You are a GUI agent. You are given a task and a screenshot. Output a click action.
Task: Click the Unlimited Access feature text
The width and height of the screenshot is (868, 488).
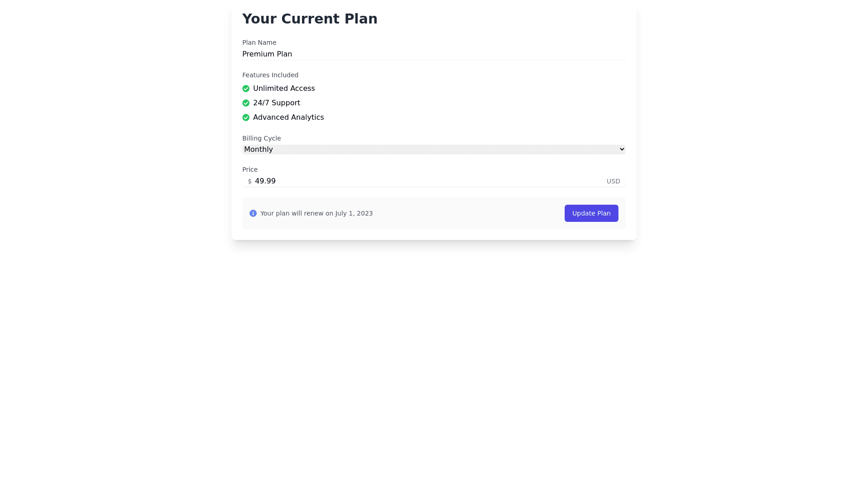click(284, 89)
